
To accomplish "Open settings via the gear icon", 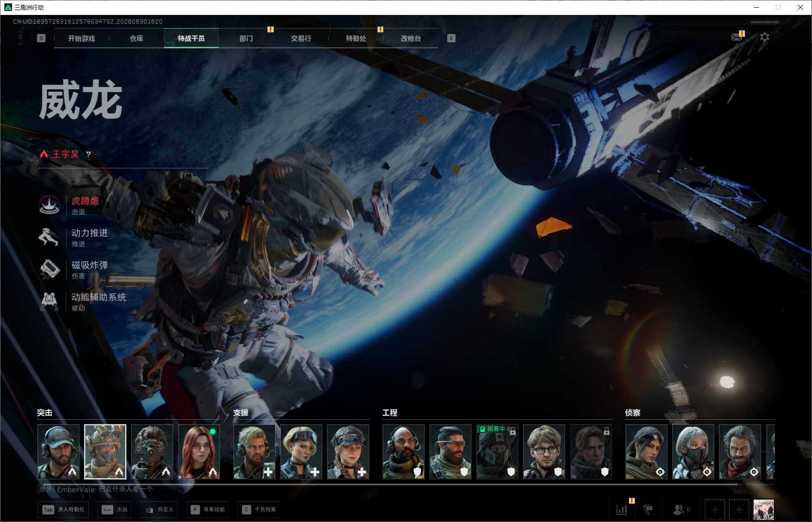I will click(765, 37).
